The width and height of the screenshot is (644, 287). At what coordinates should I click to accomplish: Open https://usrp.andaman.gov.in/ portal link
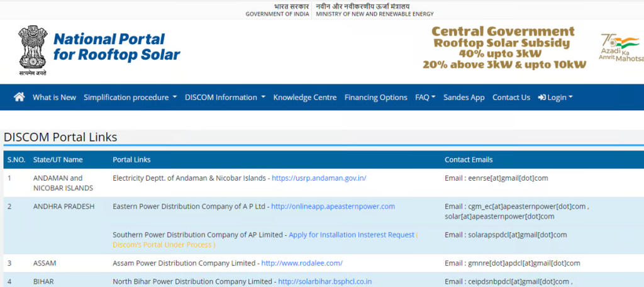coord(319,178)
